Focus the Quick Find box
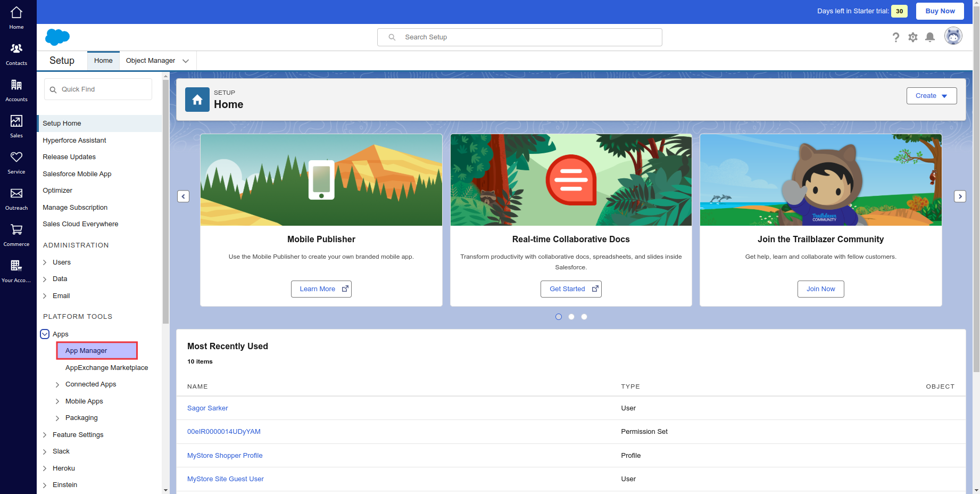This screenshot has height=494, width=980. [x=98, y=89]
